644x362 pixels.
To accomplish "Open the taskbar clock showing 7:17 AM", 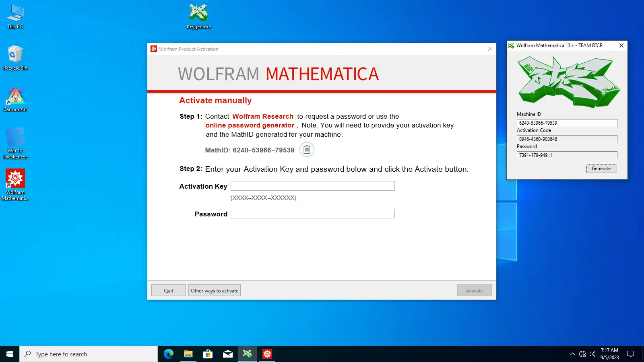I will (x=610, y=354).
